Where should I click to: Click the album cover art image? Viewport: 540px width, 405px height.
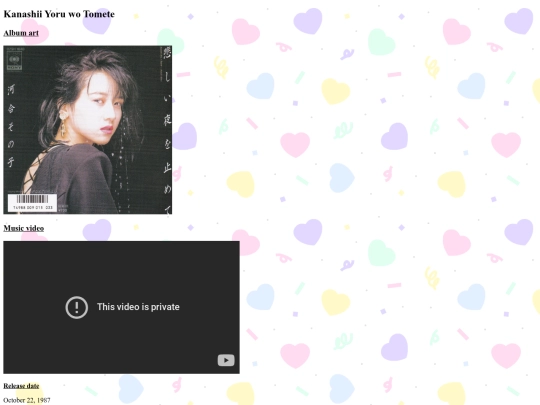point(88,130)
